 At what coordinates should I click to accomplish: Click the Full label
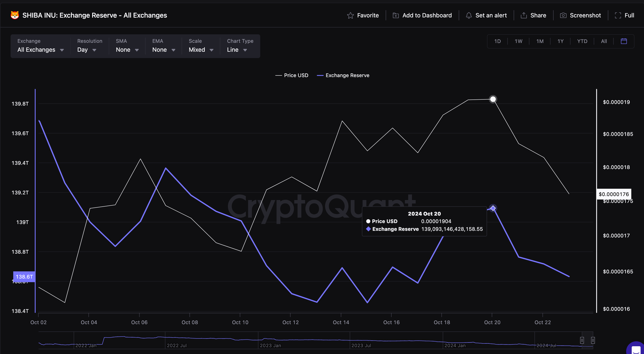pyautogui.click(x=629, y=16)
